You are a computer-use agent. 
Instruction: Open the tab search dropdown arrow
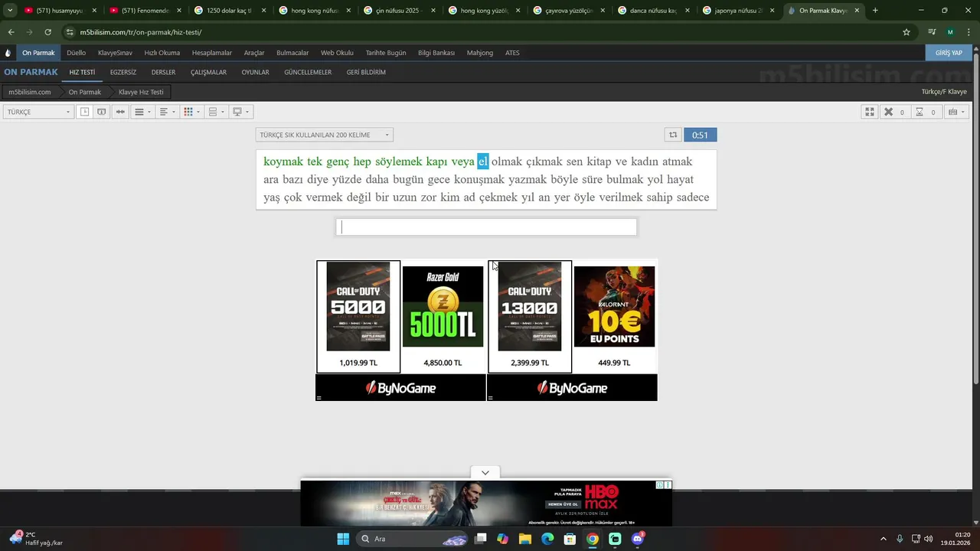pos(10,11)
